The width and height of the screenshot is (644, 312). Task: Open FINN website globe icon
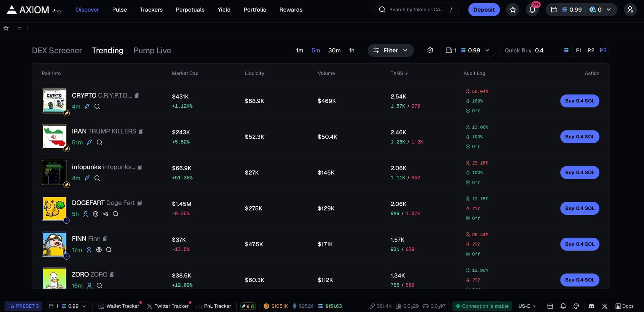click(x=99, y=250)
